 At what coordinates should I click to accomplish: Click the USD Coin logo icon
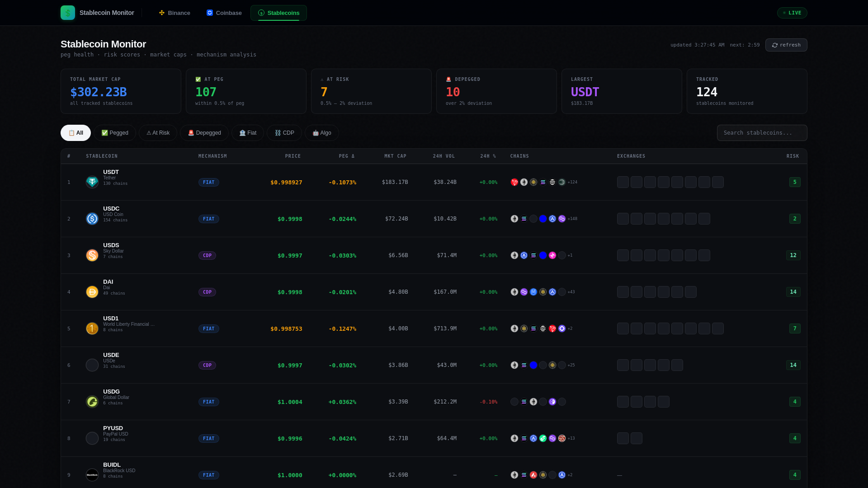pos(92,219)
